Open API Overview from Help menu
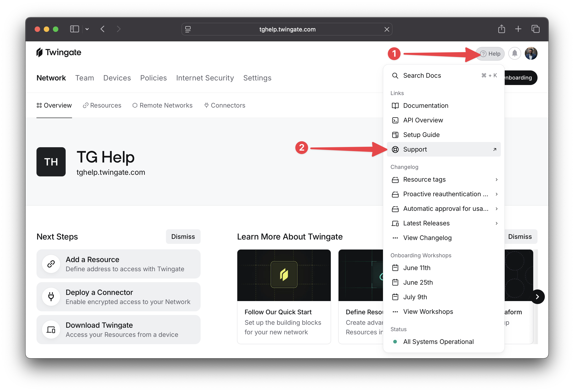 tap(444, 120)
